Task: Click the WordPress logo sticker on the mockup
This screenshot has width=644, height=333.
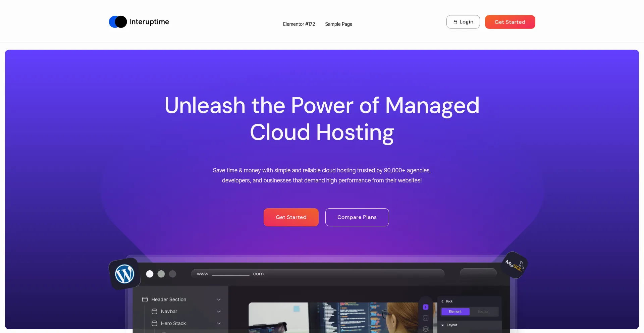Action: [124, 274]
